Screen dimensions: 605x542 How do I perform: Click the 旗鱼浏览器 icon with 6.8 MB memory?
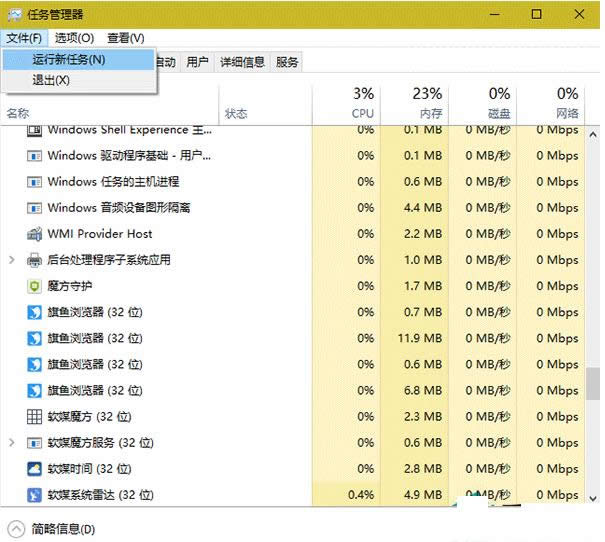pyautogui.click(x=34, y=390)
